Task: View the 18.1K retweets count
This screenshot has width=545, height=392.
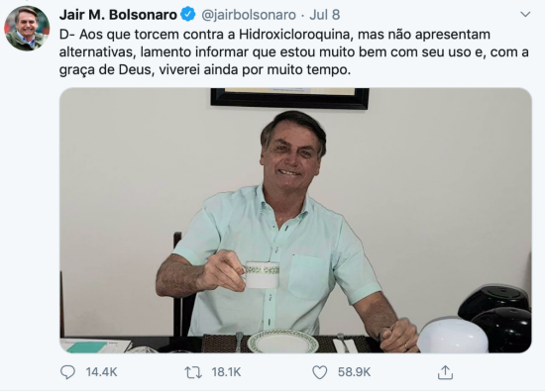Action: click(x=226, y=372)
